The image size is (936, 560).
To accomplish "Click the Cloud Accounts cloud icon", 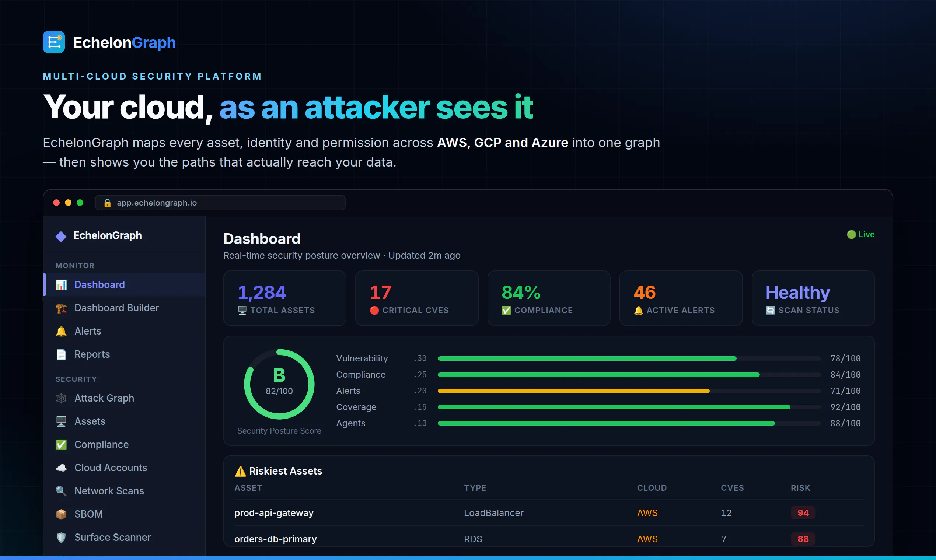I will pos(61,468).
